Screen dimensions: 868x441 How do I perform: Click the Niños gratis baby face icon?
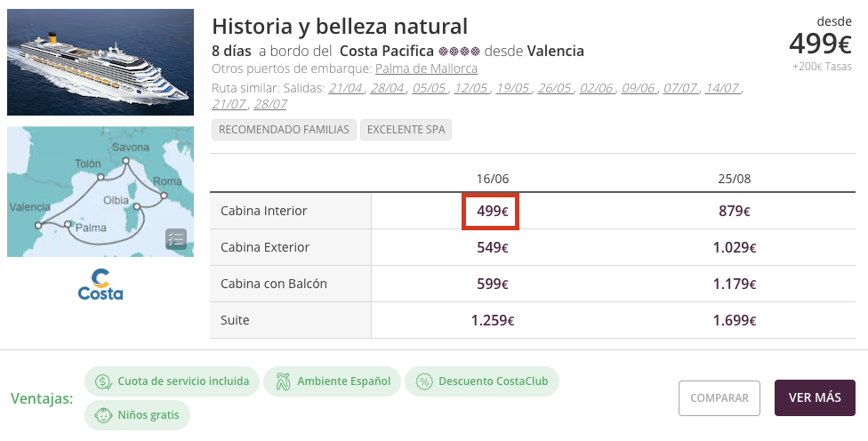[103, 415]
